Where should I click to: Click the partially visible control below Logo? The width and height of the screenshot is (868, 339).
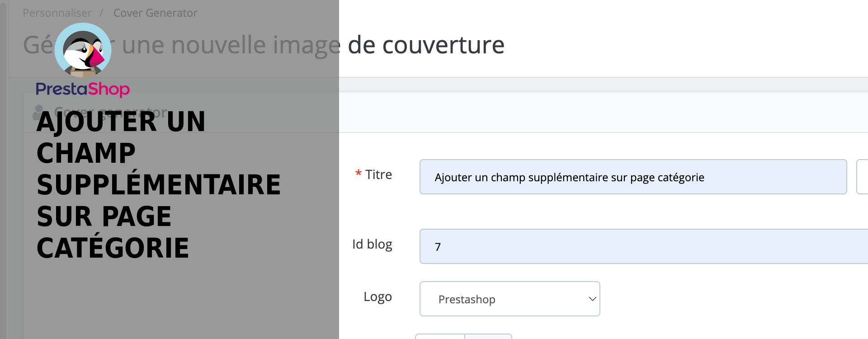[x=463, y=336]
